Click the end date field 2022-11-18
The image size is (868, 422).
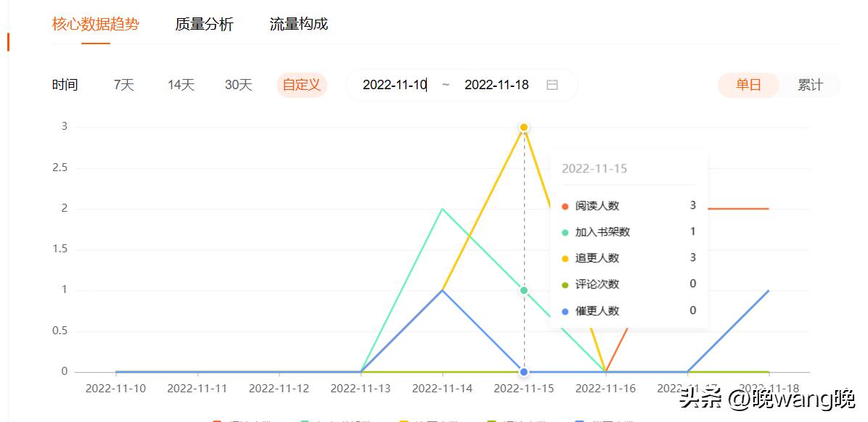[497, 84]
